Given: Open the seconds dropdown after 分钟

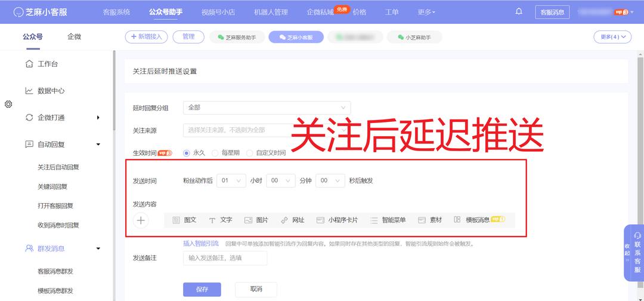Looking at the screenshot, I should click(x=330, y=180).
